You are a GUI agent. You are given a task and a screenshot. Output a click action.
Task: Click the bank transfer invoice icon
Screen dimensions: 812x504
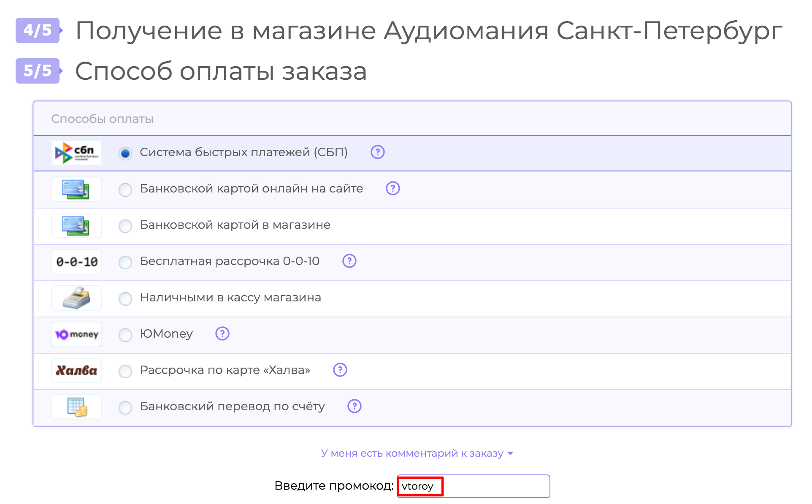pyautogui.click(x=76, y=406)
